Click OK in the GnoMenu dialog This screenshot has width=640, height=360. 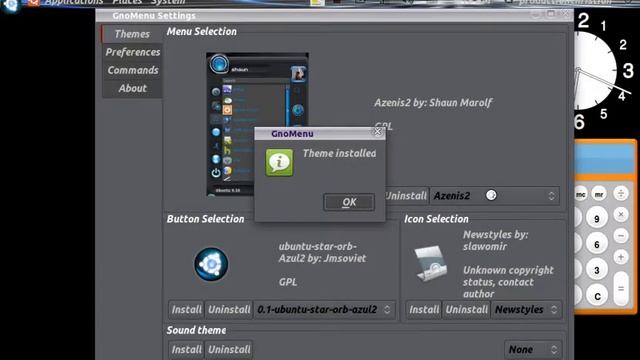[349, 202]
